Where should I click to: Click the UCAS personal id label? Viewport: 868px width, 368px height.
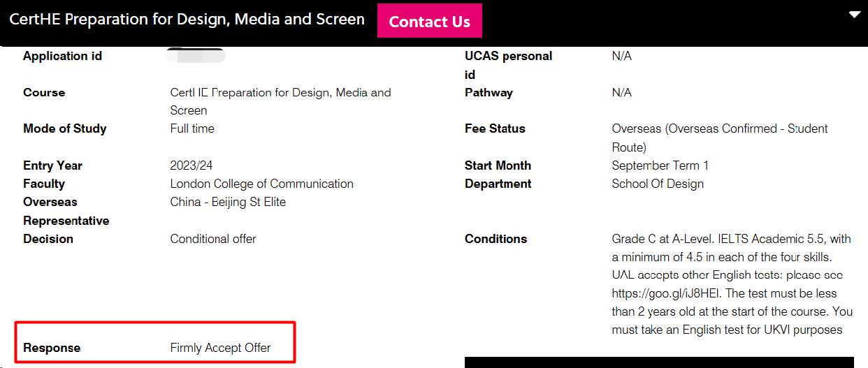[508, 65]
